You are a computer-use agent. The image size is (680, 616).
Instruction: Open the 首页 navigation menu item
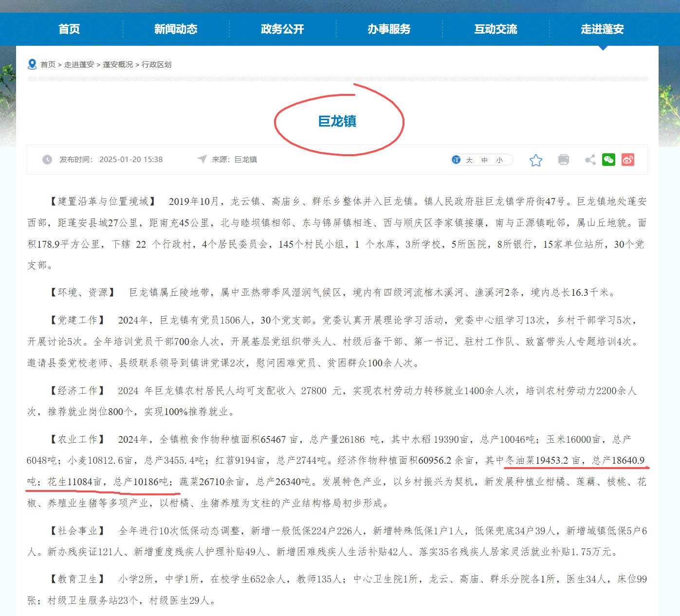pyautogui.click(x=69, y=29)
